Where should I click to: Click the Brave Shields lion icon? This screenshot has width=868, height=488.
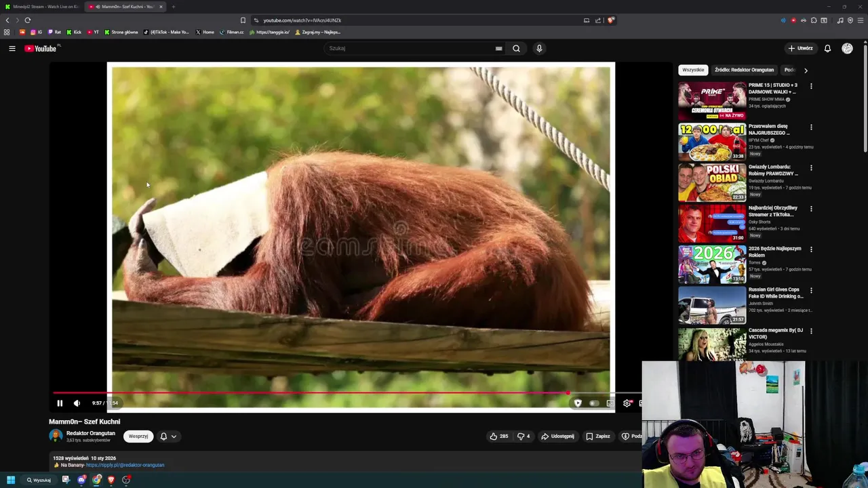610,20
